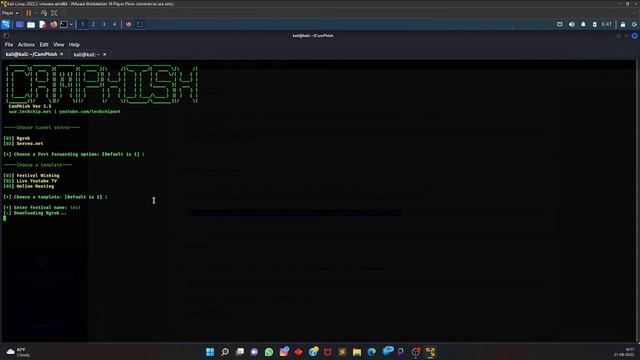Select the Firefox window button in Kali panel
The image size is (640, 360).
tap(129, 24)
